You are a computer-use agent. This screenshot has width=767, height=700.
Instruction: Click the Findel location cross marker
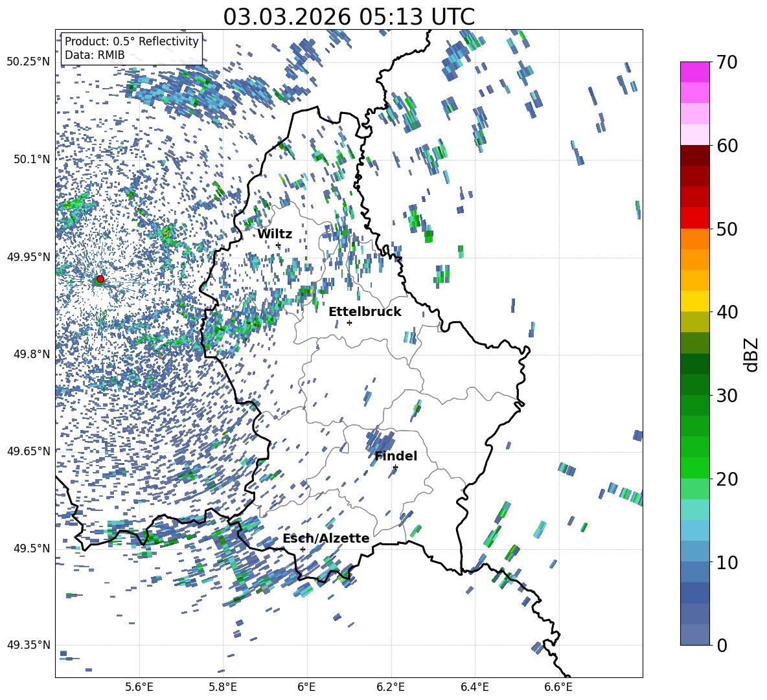395,468
